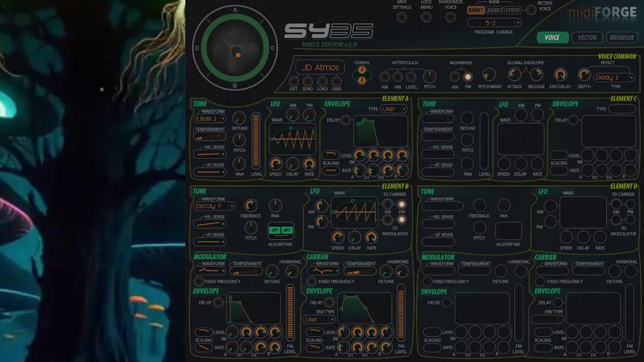Click Element A Tone Pitch knob

239,140
